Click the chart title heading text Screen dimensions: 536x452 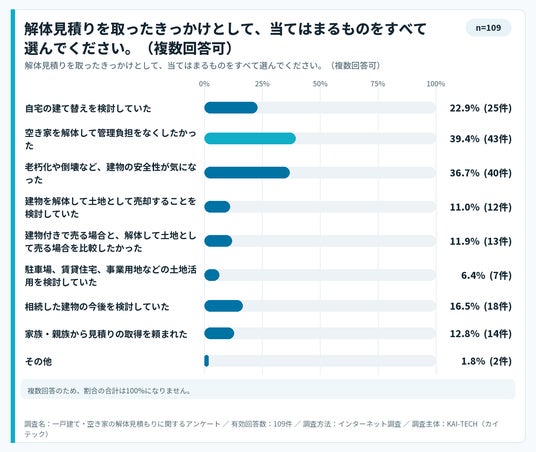pyautogui.click(x=225, y=39)
